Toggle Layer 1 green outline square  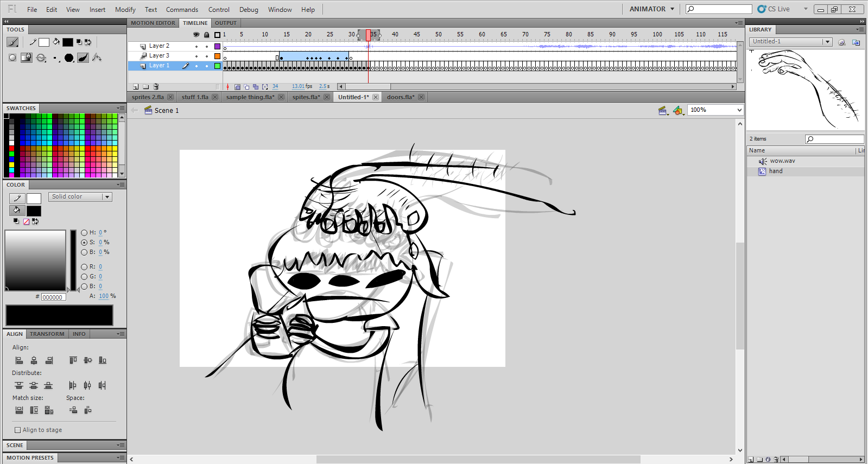click(217, 66)
